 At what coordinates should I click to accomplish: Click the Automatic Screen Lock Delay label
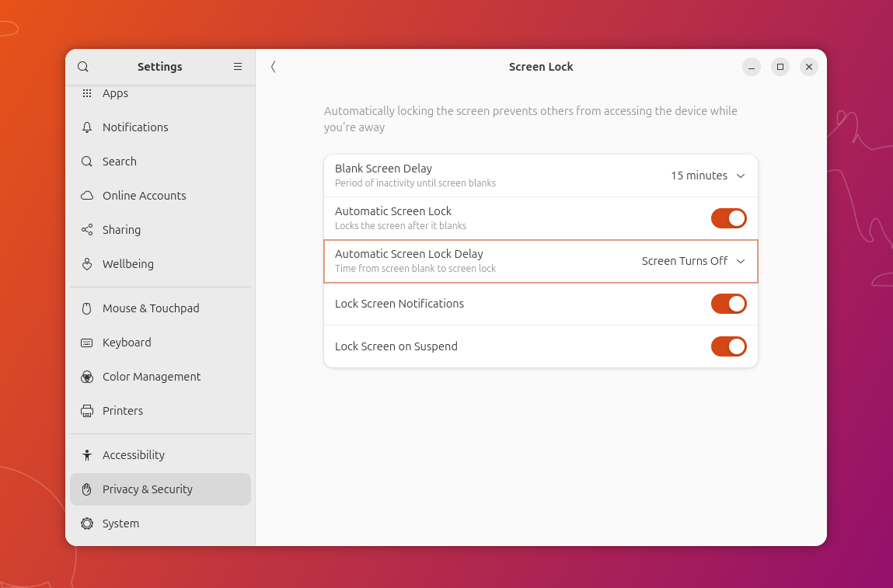pos(409,254)
